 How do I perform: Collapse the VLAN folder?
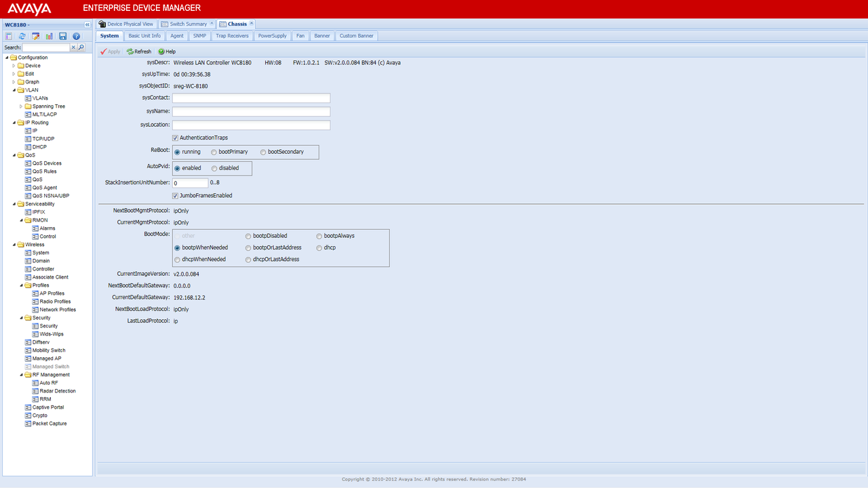14,90
